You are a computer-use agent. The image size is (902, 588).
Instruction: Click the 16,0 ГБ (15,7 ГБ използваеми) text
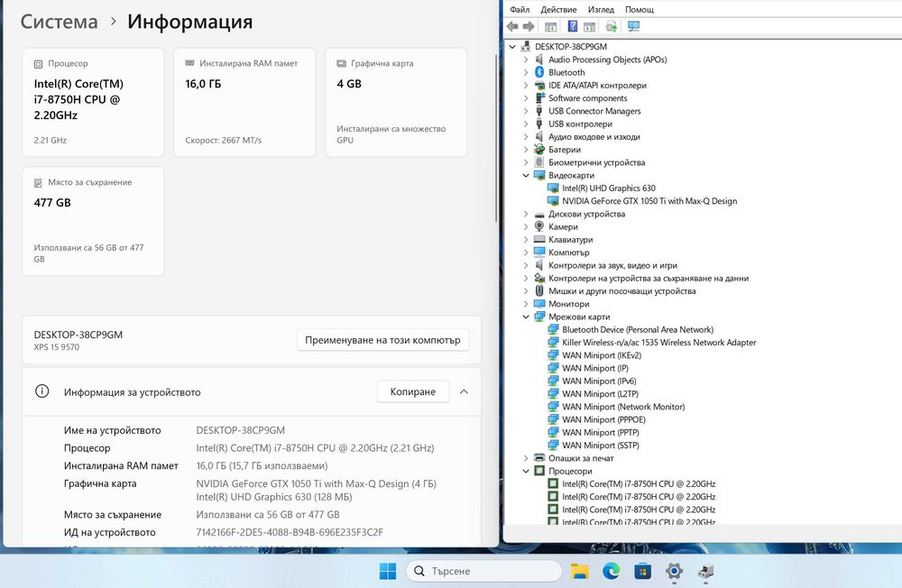tap(262, 465)
